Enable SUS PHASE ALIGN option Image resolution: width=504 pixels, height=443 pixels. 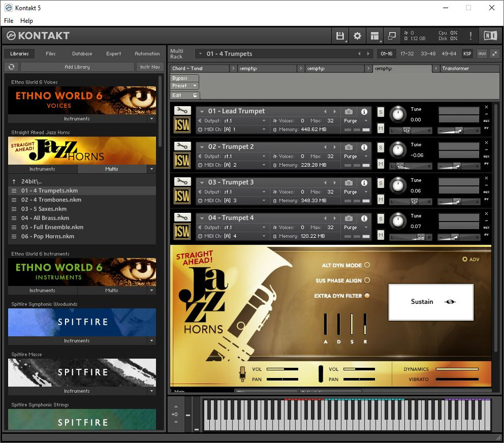[367, 281]
